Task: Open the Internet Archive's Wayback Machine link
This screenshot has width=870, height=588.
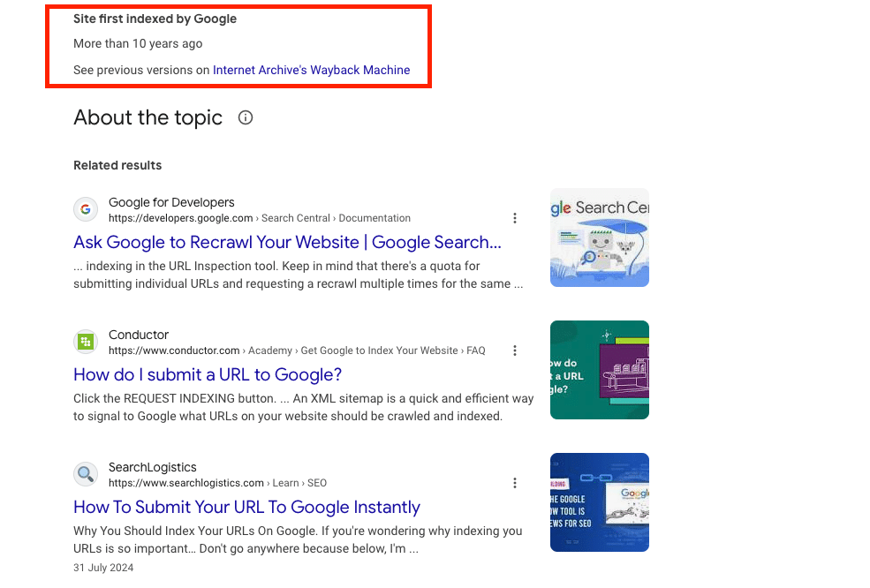Action: 311,70
